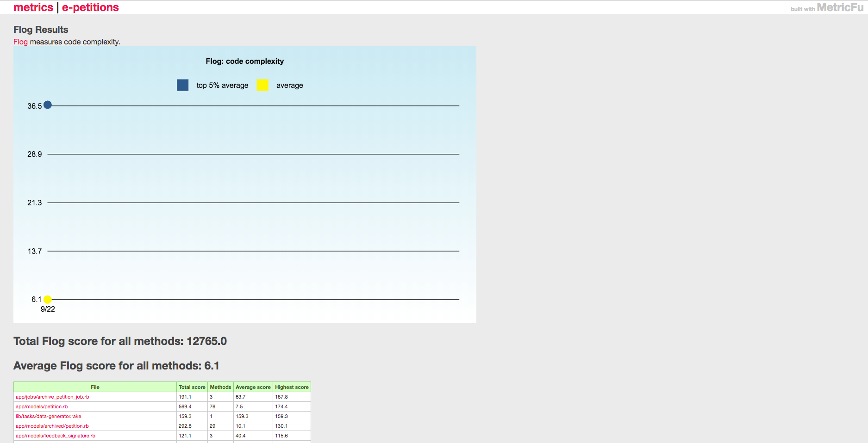This screenshot has height=443, width=868.
Task: Click highest score cell 187.8
Action: click(x=292, y=397)
